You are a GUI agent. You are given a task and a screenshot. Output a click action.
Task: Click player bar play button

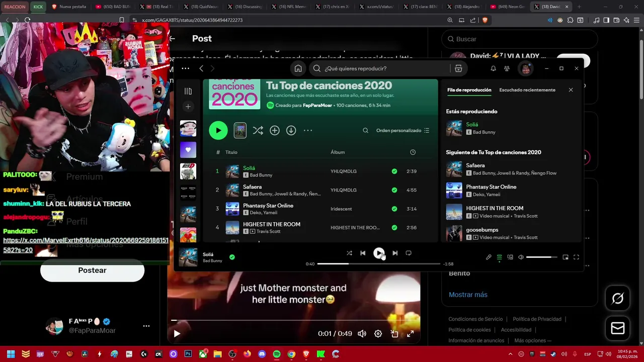coord(379,253)
